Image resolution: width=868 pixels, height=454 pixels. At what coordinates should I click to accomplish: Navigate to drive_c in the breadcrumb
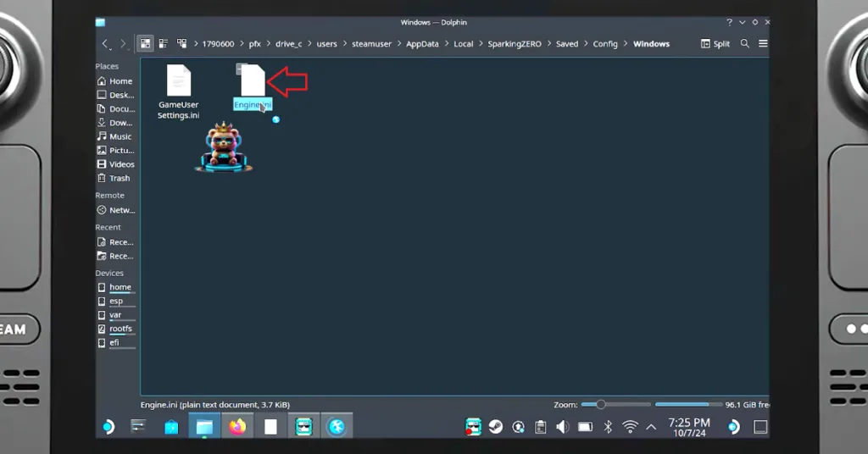(289, 44)
